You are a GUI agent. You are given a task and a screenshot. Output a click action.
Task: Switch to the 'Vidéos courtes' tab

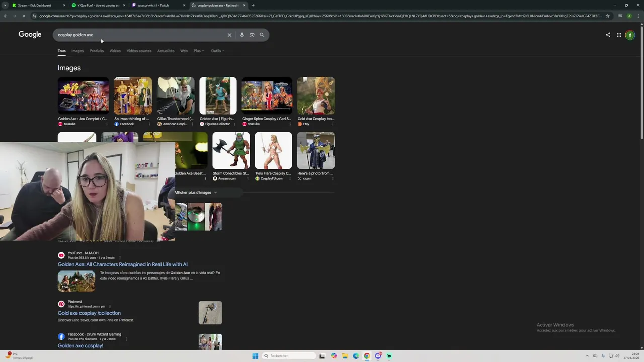pyautogui.click(x=139, y=51)
